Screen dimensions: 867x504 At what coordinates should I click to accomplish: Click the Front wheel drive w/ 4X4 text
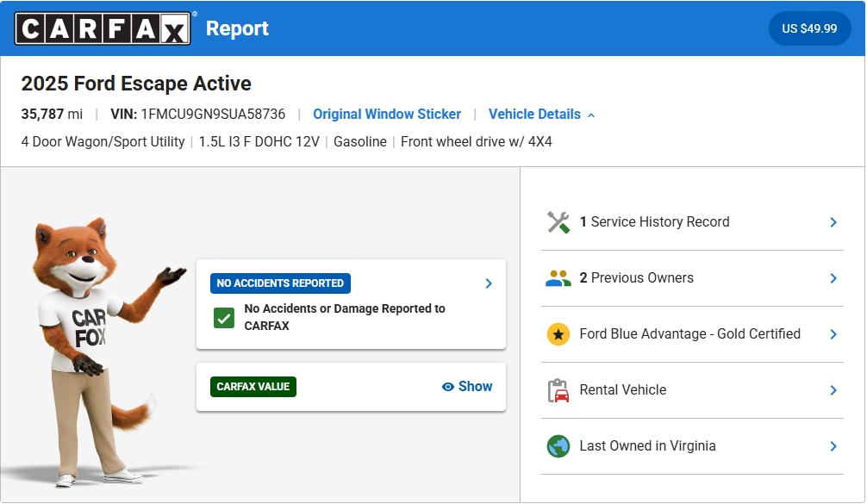(477, 142)
